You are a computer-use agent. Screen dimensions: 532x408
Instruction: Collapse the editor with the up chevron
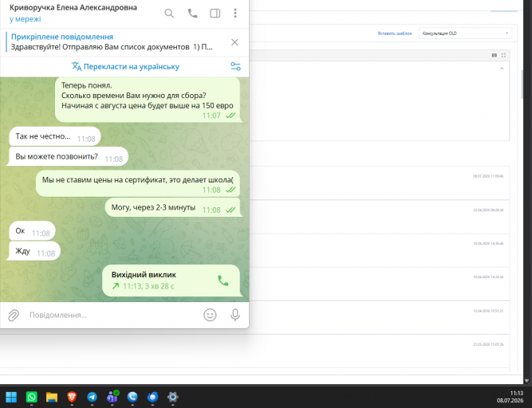pyautogui.click(x=502, y=69)
